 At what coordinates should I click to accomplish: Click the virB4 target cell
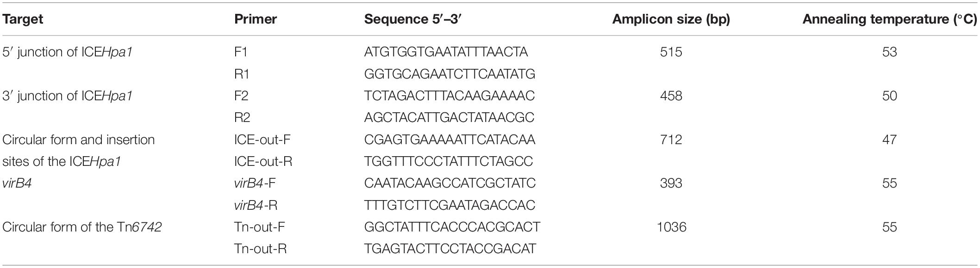pyautogui.click(x=17, y=183)
